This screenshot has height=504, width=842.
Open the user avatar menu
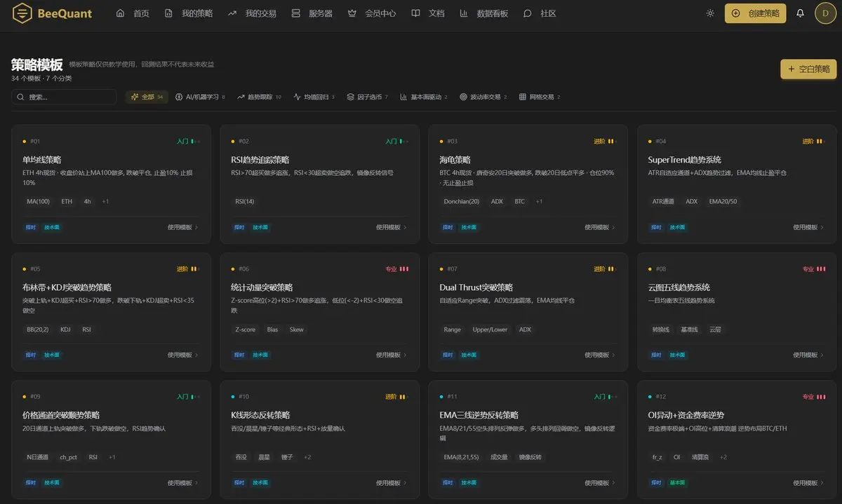pos(825,13)
